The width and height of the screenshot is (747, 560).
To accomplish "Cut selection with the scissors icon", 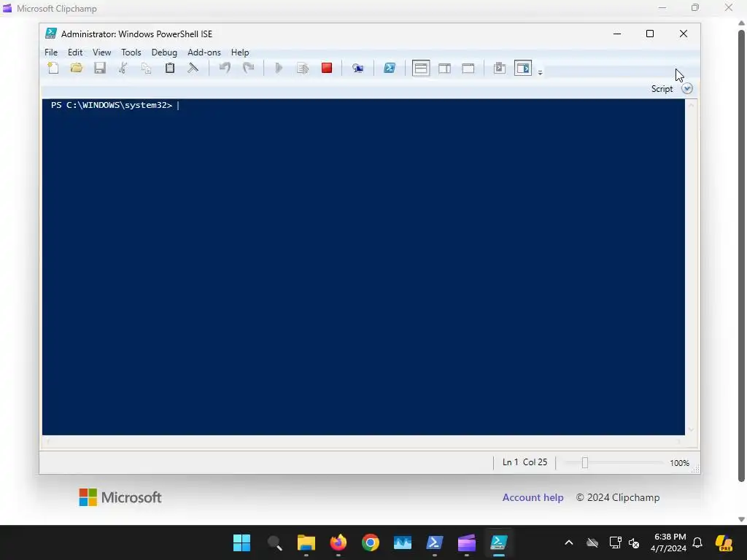I will tap(123, 68).
